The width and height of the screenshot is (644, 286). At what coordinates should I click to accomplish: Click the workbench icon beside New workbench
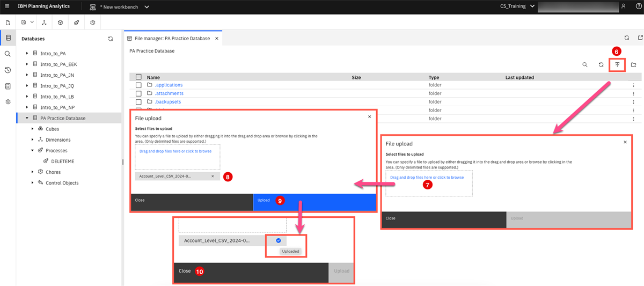[x=93, y=6]
